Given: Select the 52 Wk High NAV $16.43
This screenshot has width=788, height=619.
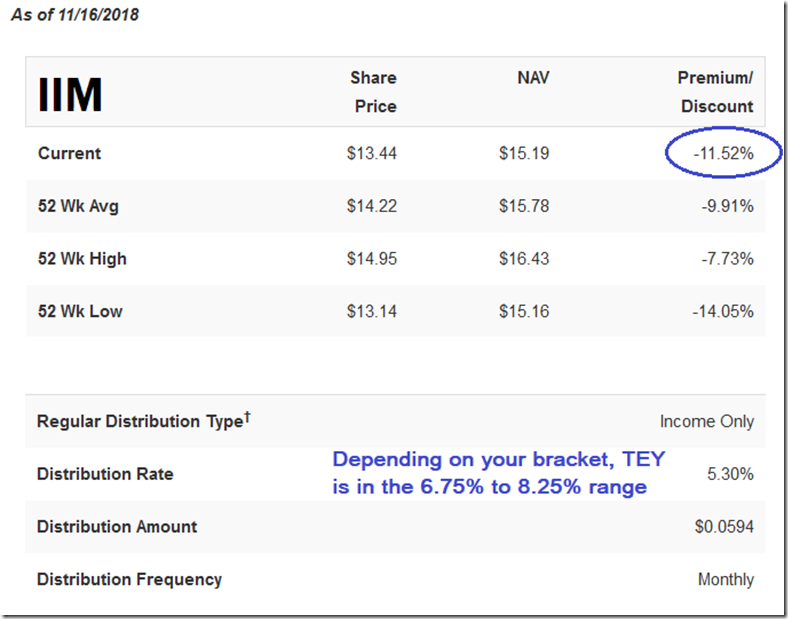Looking at the screenshot, I should pos(524,259).
